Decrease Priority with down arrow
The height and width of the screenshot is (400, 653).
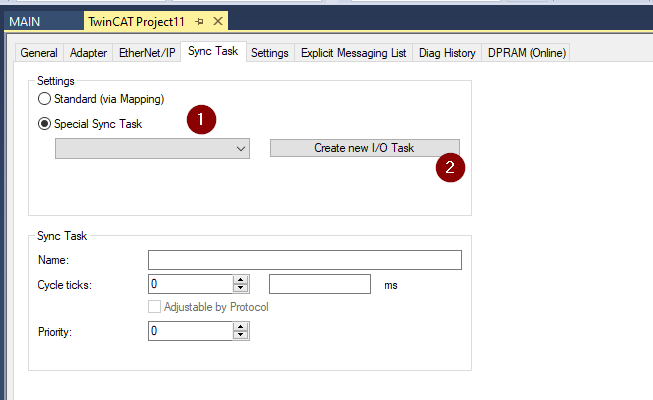point(241,335)
